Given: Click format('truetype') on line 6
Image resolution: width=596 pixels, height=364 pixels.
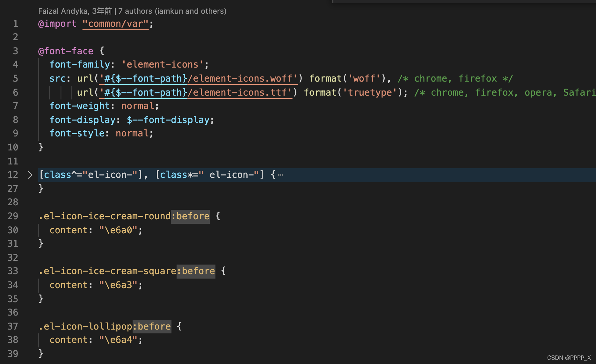Looking at the screenshot, I should 353,92.
